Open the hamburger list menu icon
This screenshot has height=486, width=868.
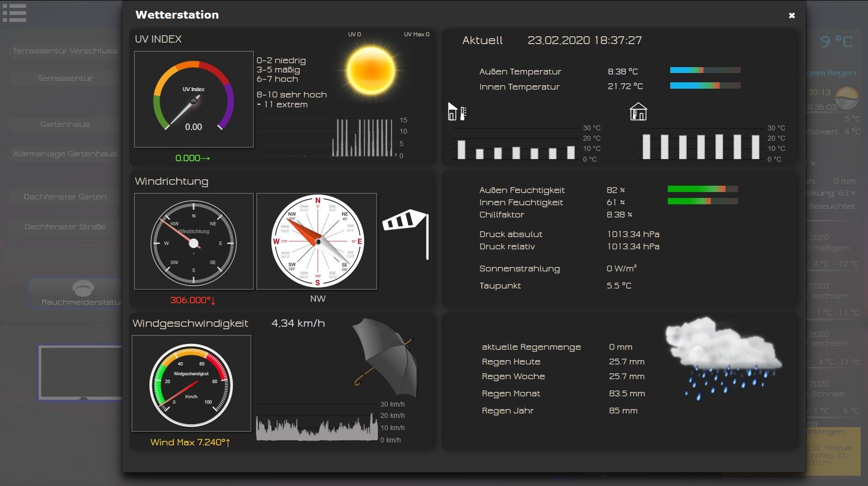[14, 13]
